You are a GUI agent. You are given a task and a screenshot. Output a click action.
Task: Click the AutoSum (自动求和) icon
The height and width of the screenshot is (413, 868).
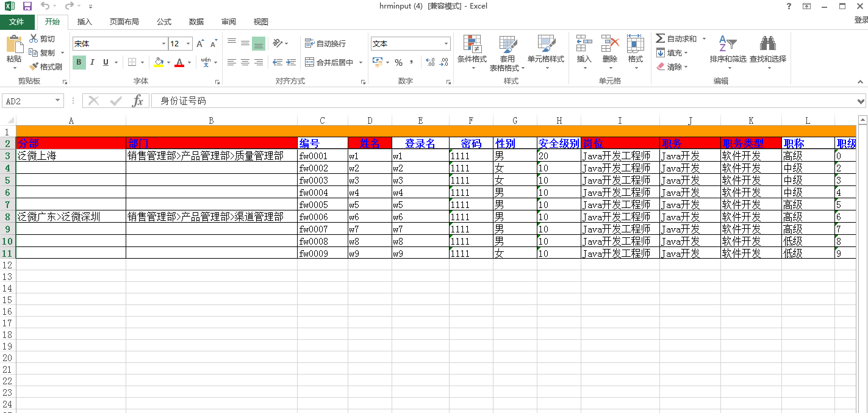pos(660,38)
